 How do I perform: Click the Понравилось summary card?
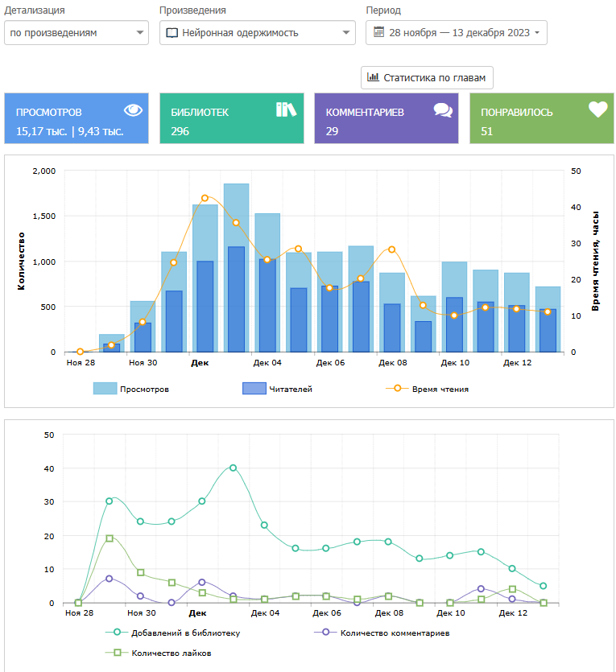tap(541, 118)
